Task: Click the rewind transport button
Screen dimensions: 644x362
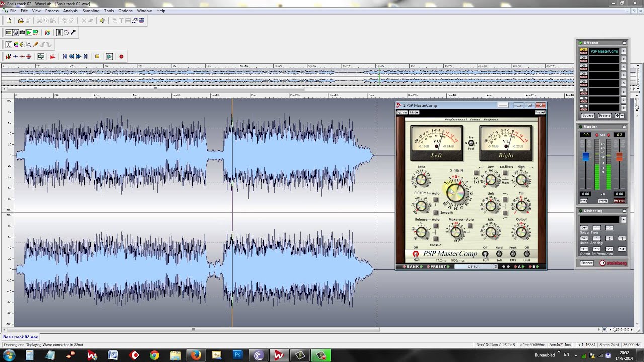Action: pyautogui.click(x=71, y=57)
